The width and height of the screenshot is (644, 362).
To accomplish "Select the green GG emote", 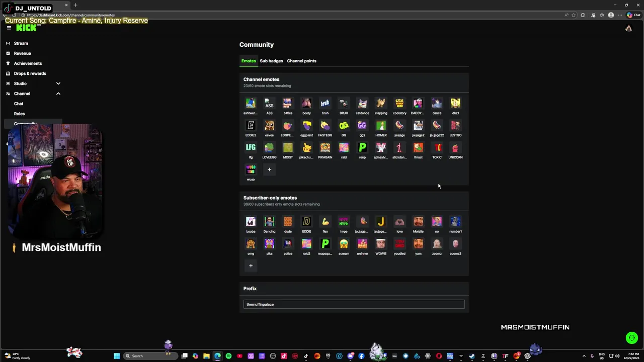I will 344,126.
